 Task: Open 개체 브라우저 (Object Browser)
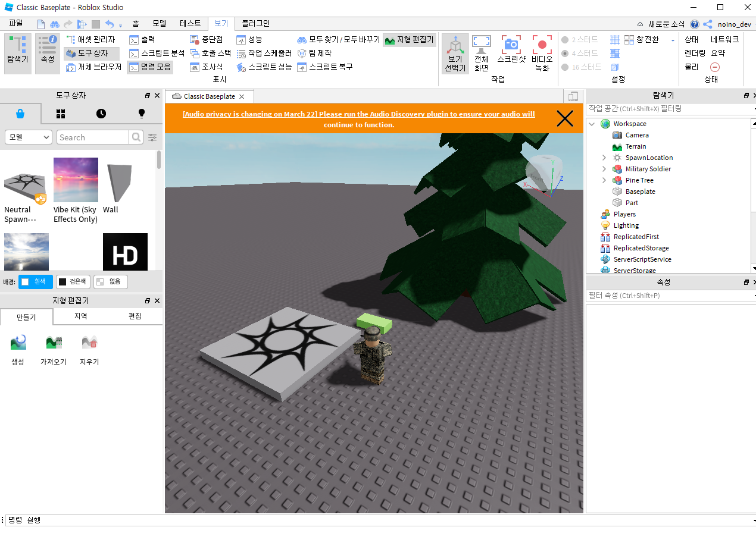(x=93, y=67)
